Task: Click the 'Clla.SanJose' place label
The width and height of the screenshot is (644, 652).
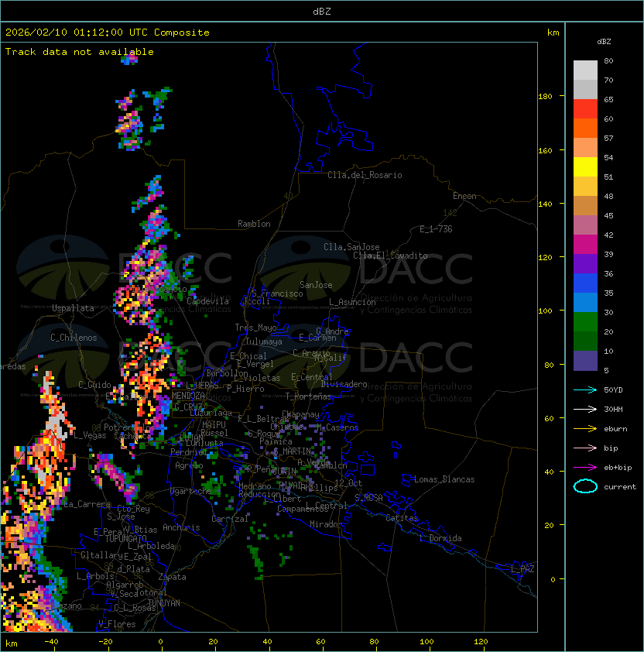Action: [x=351, y=247]
